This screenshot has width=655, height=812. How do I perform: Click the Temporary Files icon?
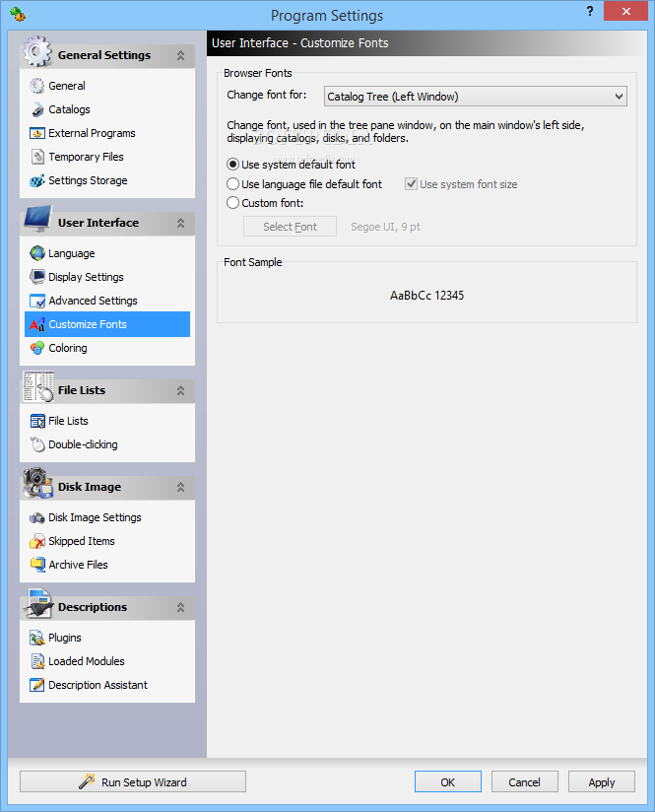pyautogui.click(x=36, y=157)
